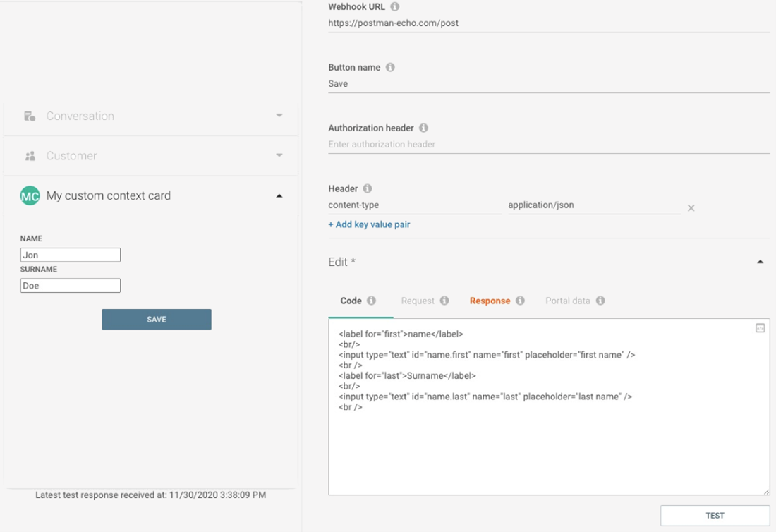776x532 pixels.
Task: Click the code editor expand icon
Action: click(x=760, y=328)
